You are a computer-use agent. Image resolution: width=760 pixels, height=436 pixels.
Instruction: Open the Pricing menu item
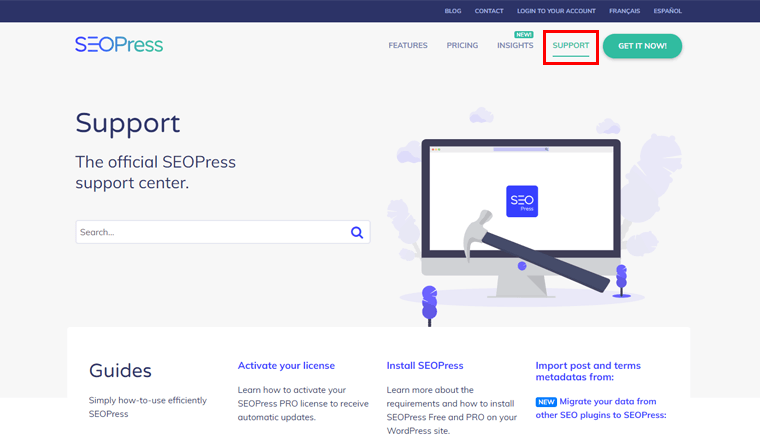[x=462, y=46]
